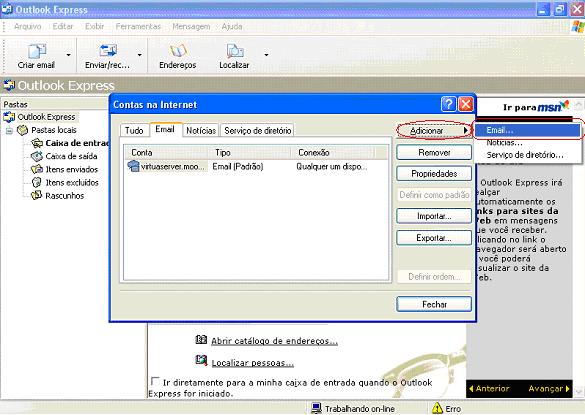Image resolution: width=585 pixels, height=415 pixels.
Task: Click the Adicionar button
Action: point(434,131)
